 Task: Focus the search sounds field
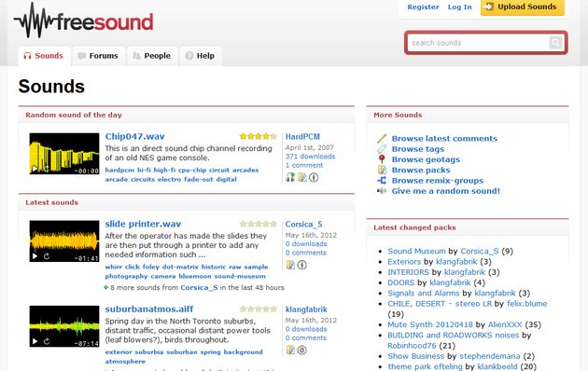pos(479,43)
